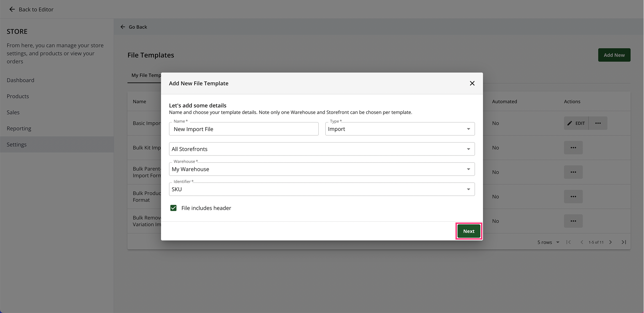The width and height of the screenshot is (644, 313).
Task: Go to last page of table
Action: pyautogui.click(x=624, y=242)
